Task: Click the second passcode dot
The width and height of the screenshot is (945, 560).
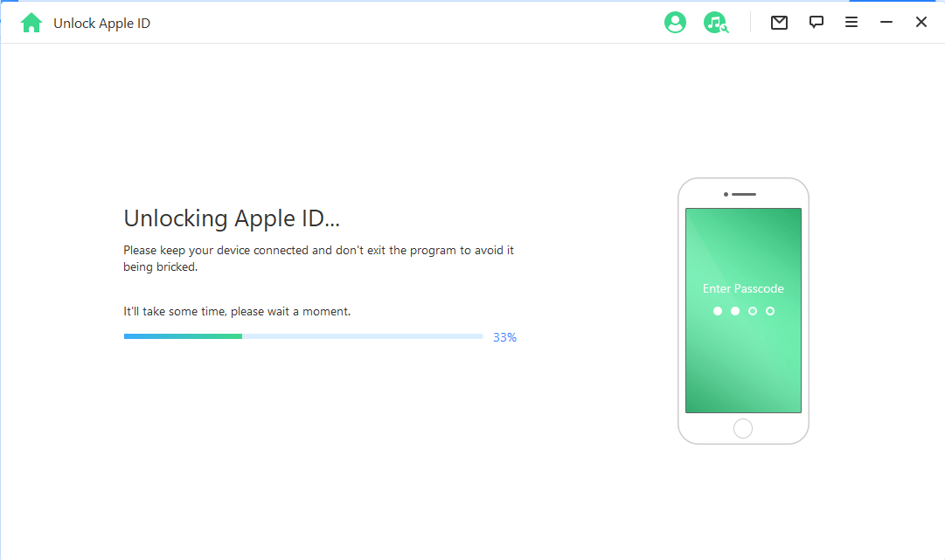Action: [x=735, y=310]
